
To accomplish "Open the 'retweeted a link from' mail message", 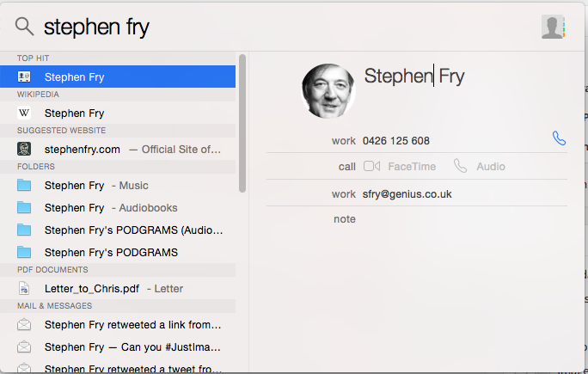I will 118,324.
